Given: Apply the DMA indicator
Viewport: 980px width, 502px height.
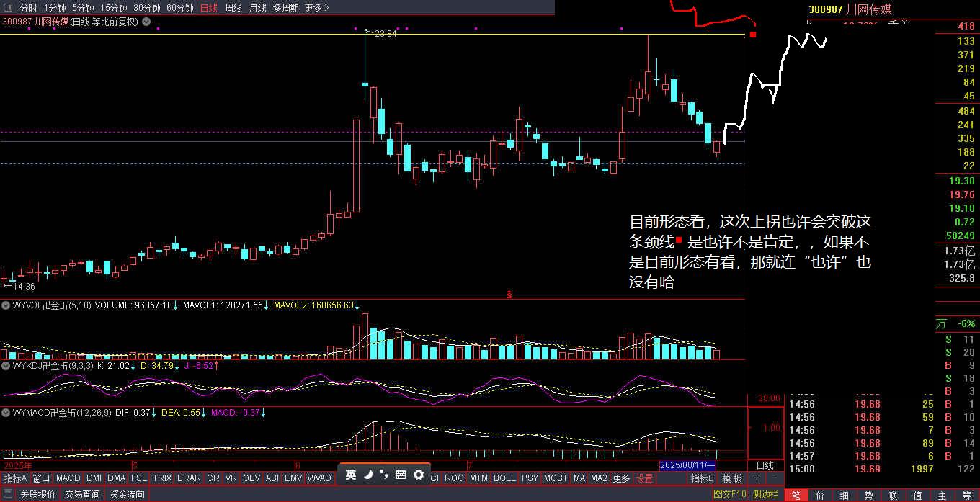Looking at the screenshot, I should (x=117, y=478).
